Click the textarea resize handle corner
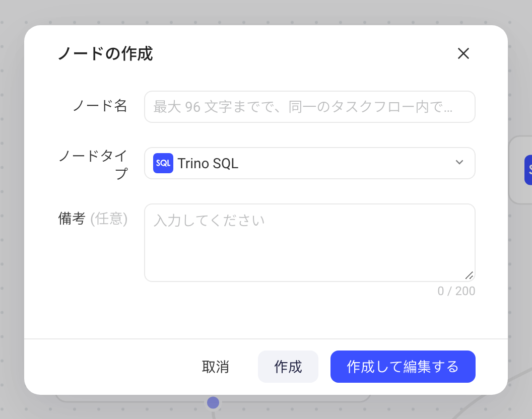 [x=470, y=275]
